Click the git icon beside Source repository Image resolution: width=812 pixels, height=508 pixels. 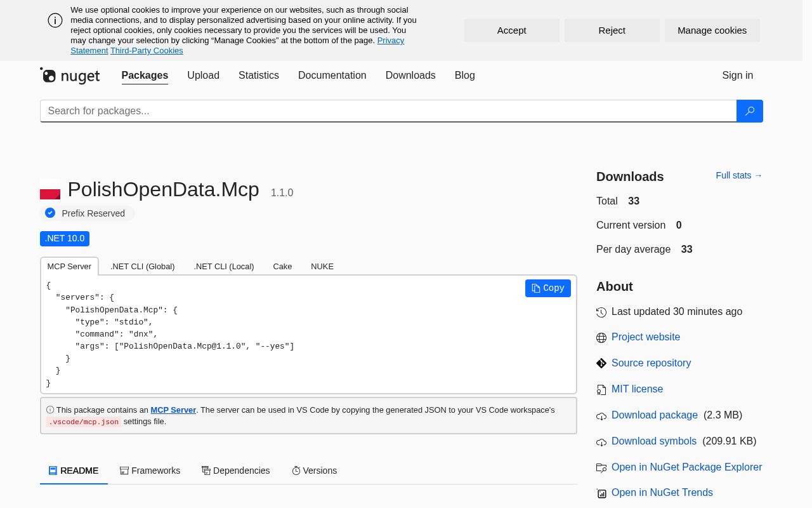(x=601, y=363)
